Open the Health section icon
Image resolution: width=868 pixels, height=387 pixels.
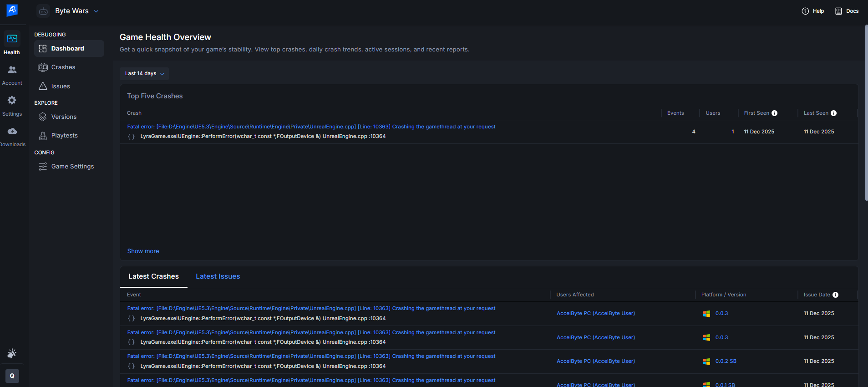pyautogui.click(x=12, y=39)
